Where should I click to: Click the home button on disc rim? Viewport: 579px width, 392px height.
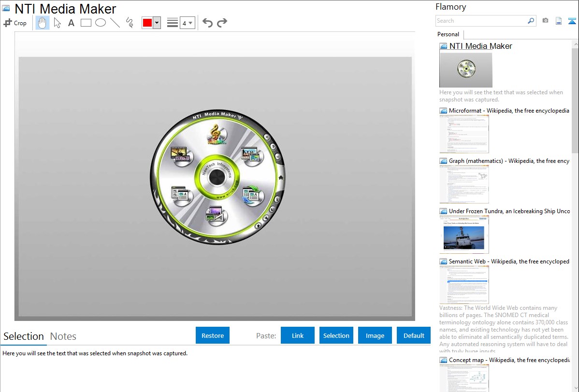pyautogui.click(x=281, y=178)
